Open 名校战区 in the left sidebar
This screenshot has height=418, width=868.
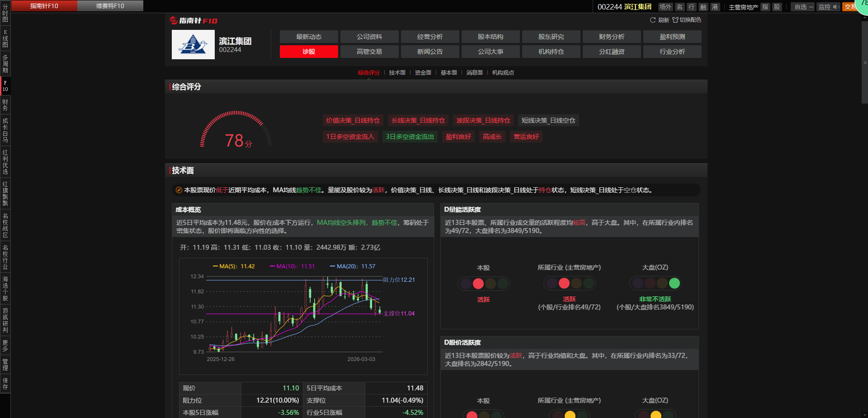(5, 225)
